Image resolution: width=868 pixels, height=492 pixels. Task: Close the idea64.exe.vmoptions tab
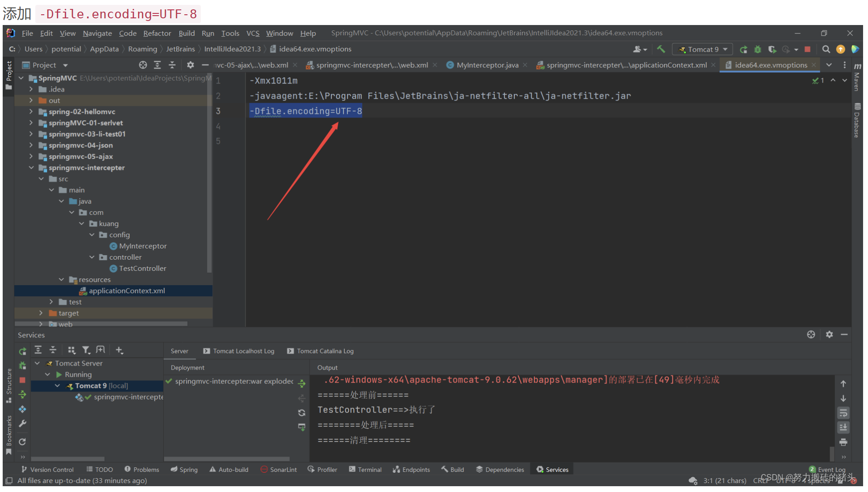[814, 65]
